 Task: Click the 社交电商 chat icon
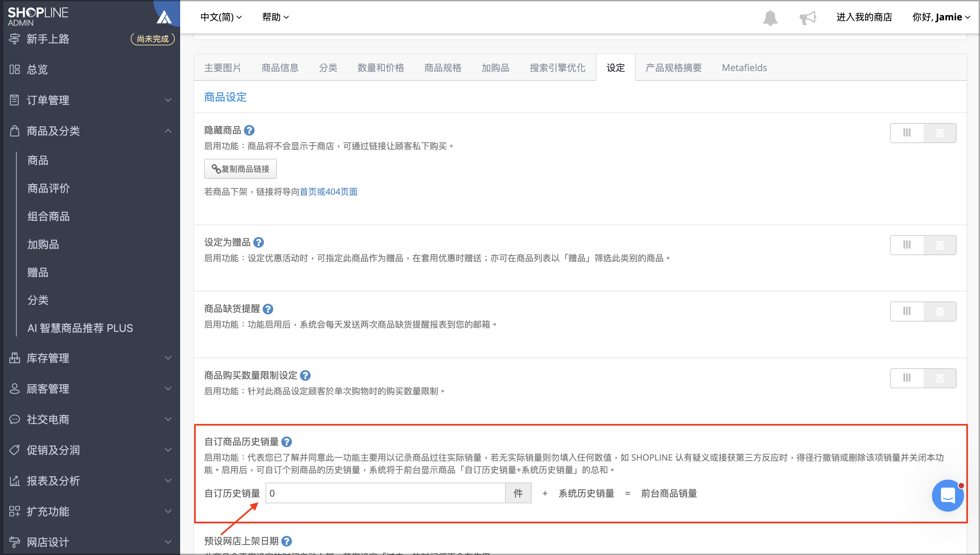[x=14, y=419]
